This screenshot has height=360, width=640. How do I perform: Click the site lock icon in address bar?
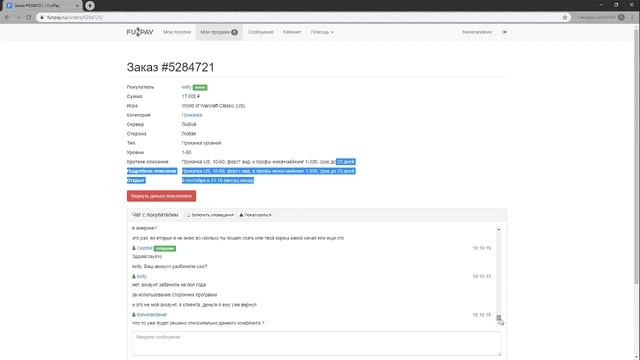click(x=42, y=18)
